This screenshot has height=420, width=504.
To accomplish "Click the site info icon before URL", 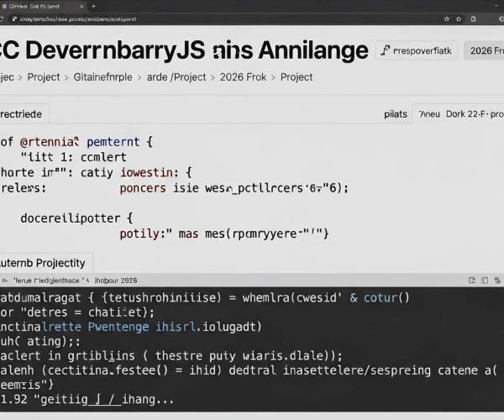I will [x=14, y=19].
